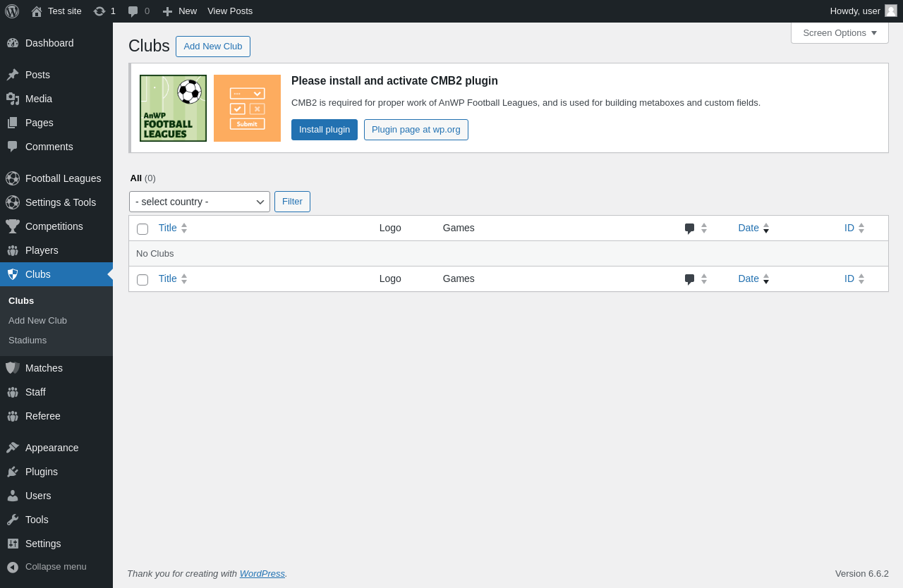Click the Matches shield icon
This screenshot has height=588, width=903.
tap(13, 368)
